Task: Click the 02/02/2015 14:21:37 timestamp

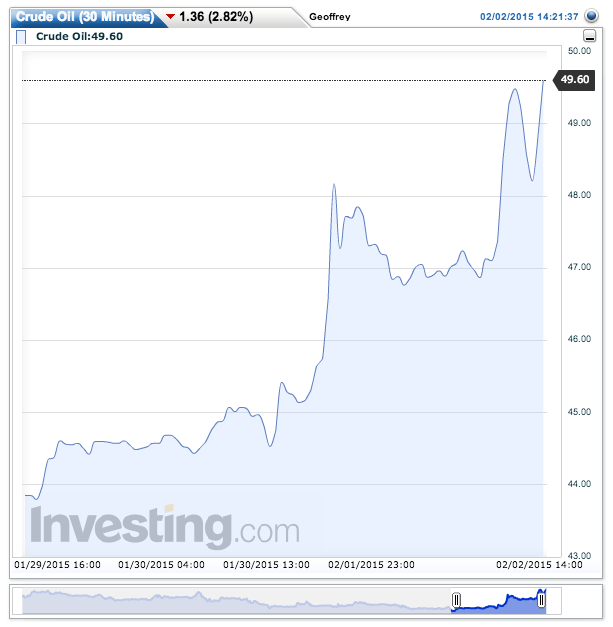Action: tap(529, 17)
